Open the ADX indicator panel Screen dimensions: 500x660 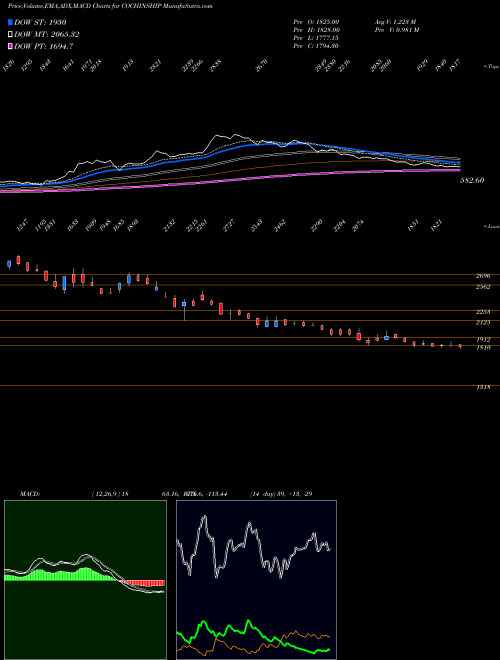(256, 580)
